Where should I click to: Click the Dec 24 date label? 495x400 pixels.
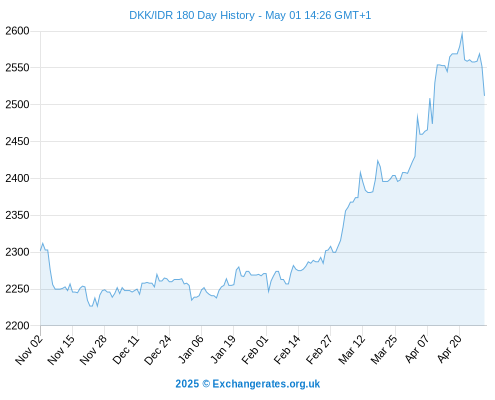pos(158,349)
